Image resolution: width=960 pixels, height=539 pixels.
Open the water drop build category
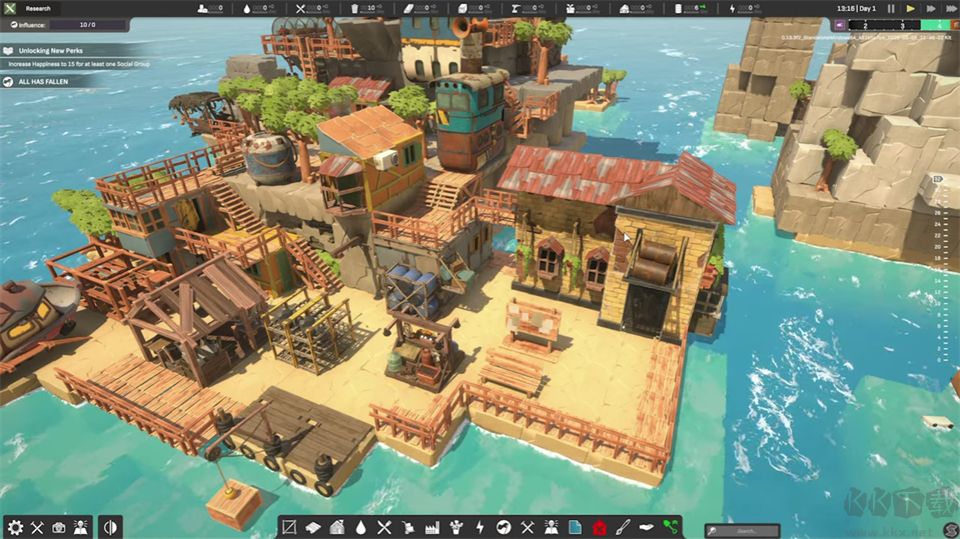[361, 527]
